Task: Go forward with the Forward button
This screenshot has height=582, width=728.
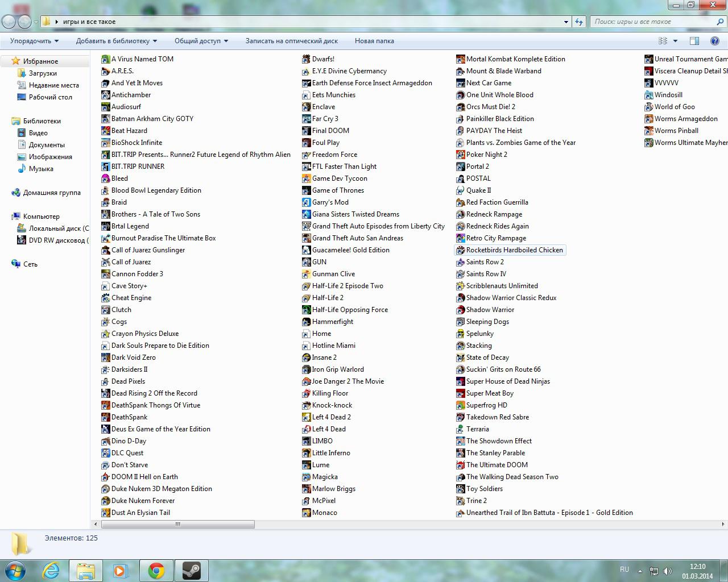Action: point(24,22)
